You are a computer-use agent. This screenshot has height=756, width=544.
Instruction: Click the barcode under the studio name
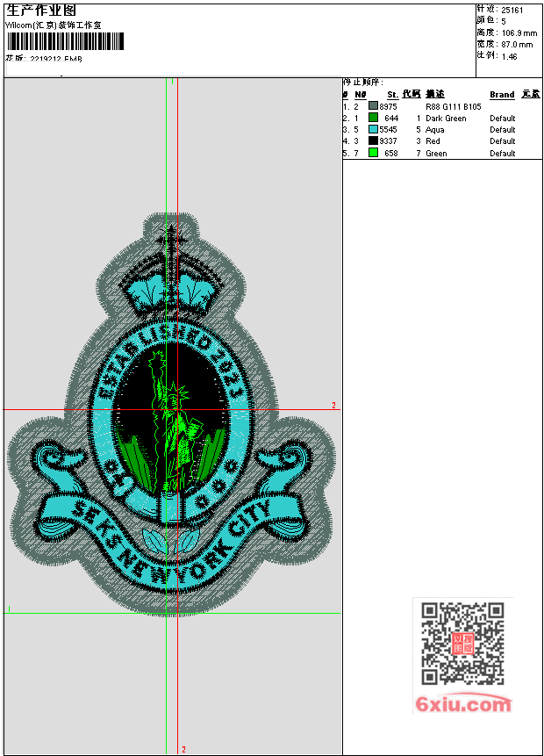66,41
